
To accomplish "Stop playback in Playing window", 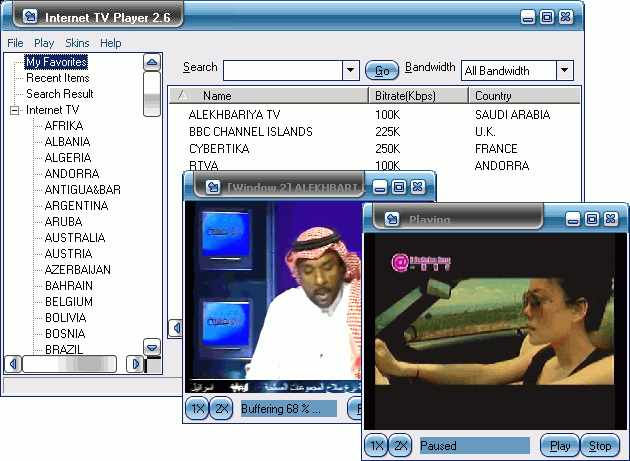I will (600, 445).
